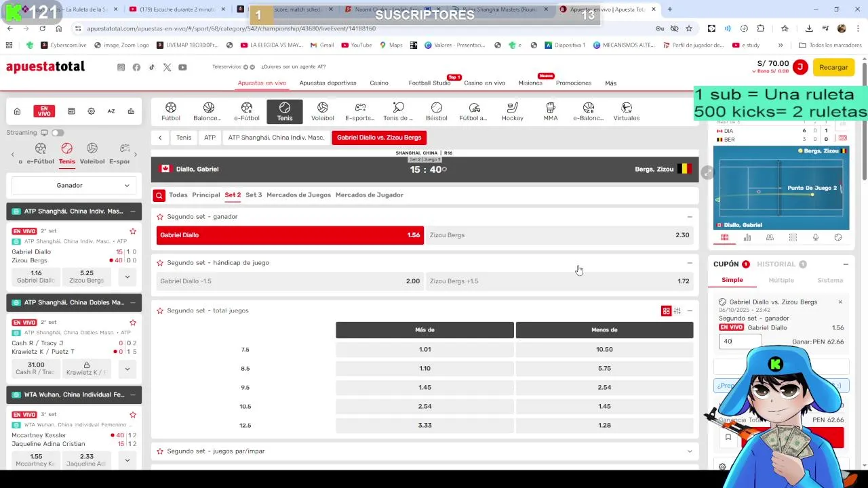Bet on Zizou Bergs at 2.30

(x=559, y=235)
